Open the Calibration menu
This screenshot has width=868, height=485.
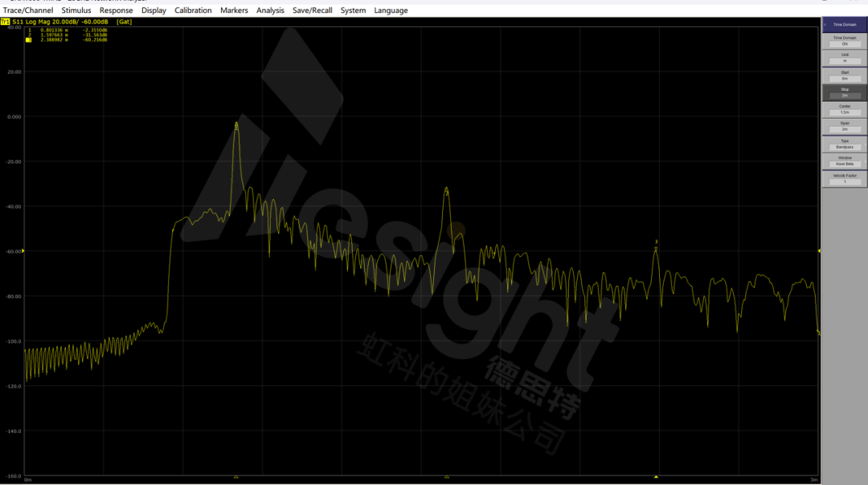click(193, 10)
